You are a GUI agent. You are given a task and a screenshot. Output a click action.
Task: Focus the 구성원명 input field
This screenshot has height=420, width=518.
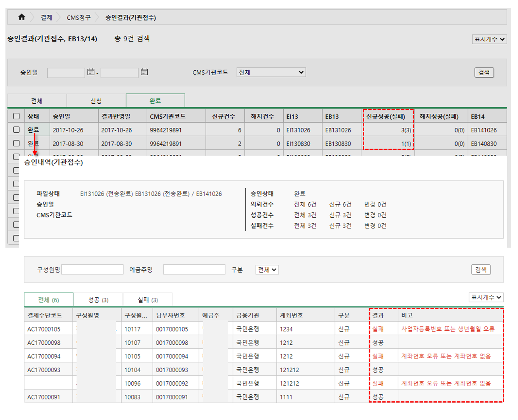click(x=92, y=269)
